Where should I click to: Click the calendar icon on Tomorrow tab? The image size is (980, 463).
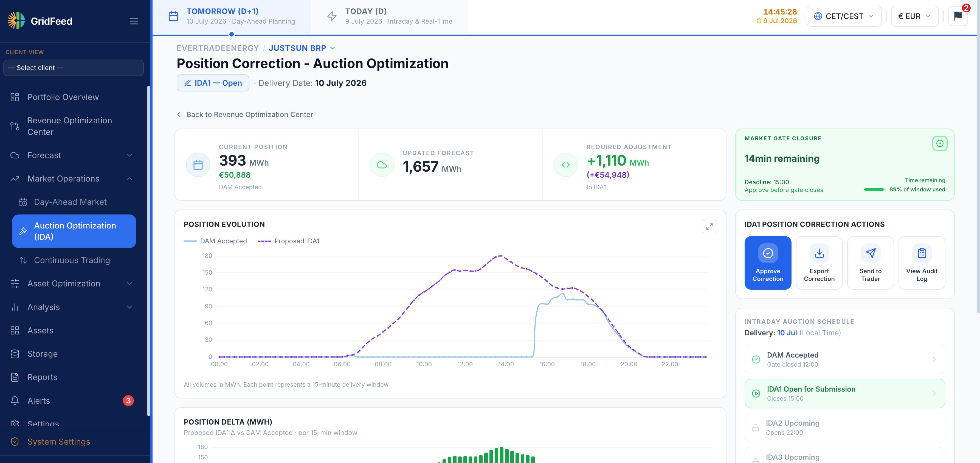click(x=173, y=16)
